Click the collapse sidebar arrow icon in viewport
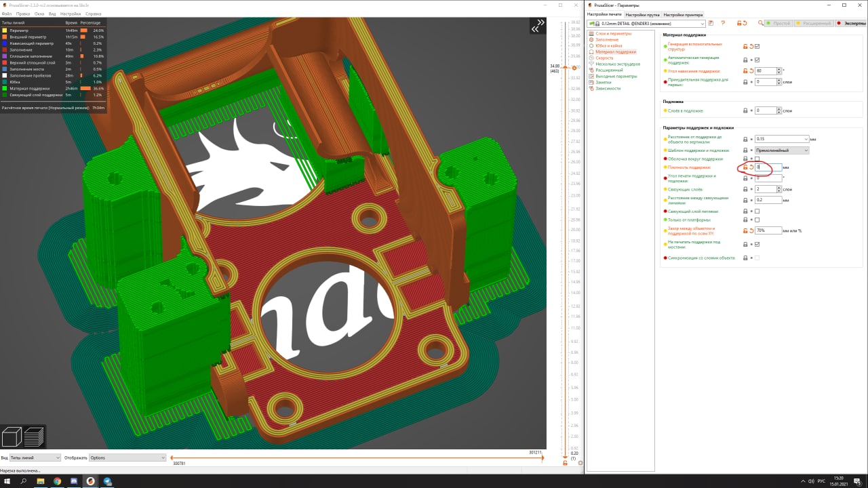Image resolution: width=868 pixels, height=488 pixels. pos(538,25)
